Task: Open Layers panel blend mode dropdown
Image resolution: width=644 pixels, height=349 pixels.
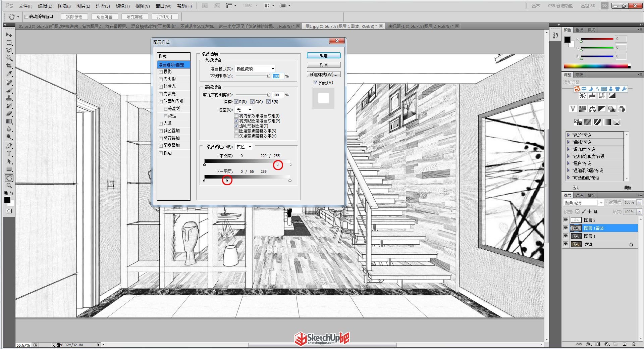Action: 583,203
